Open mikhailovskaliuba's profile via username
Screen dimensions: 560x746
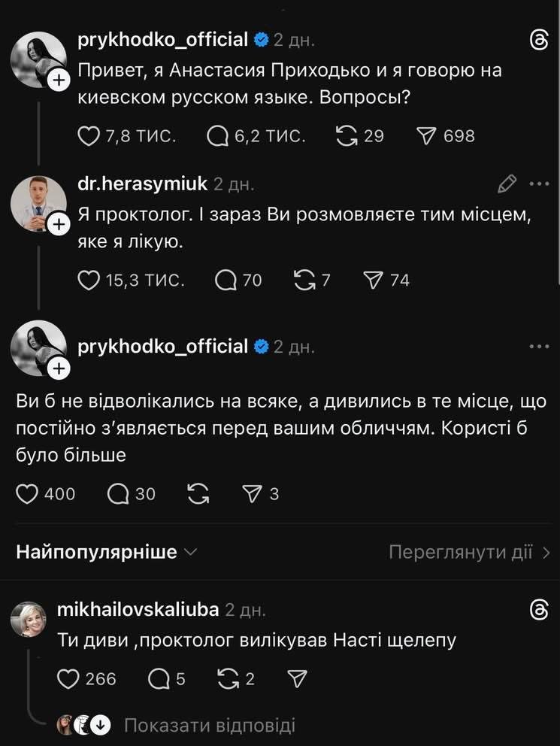(138, 610)
